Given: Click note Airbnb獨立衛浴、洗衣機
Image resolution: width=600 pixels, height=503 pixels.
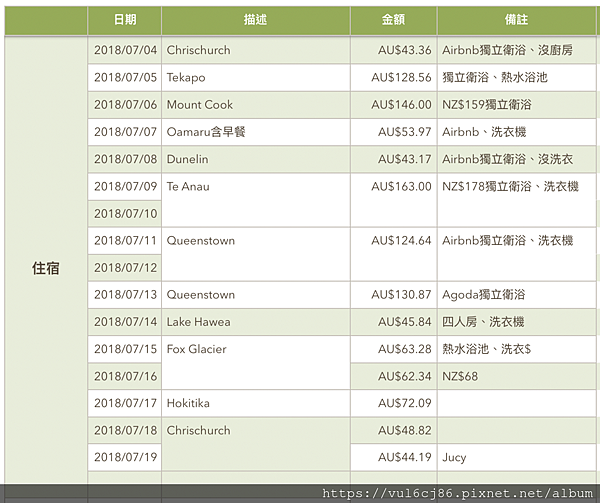Looking at the screenshot, I should pyautogui.click(x=517, y=254).
